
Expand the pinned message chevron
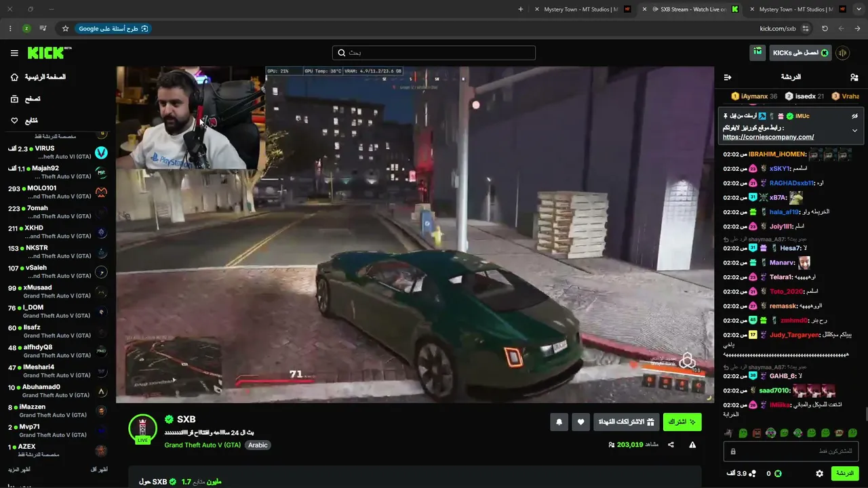(x=854, y=130)
